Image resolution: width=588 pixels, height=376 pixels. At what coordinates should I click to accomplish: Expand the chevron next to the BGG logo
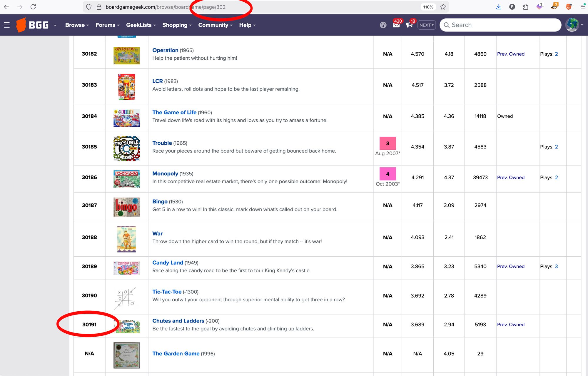(x=55, y=26)
